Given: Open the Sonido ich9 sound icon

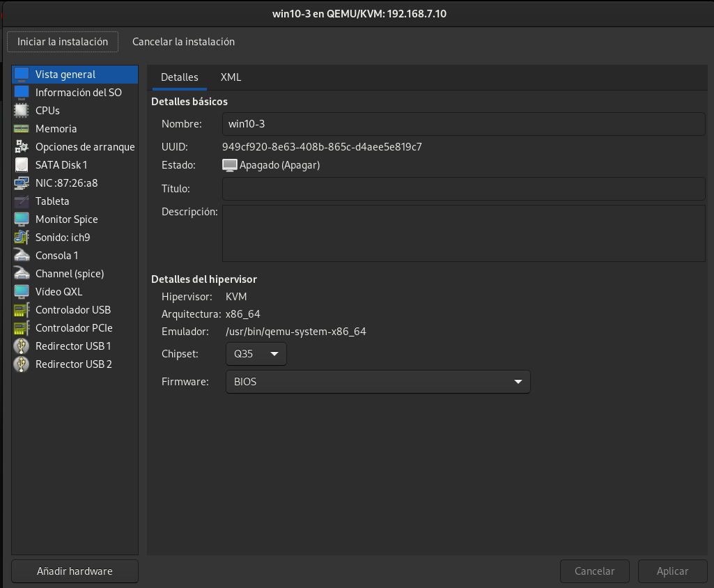Looking at the screenshot, I should 22,238.
